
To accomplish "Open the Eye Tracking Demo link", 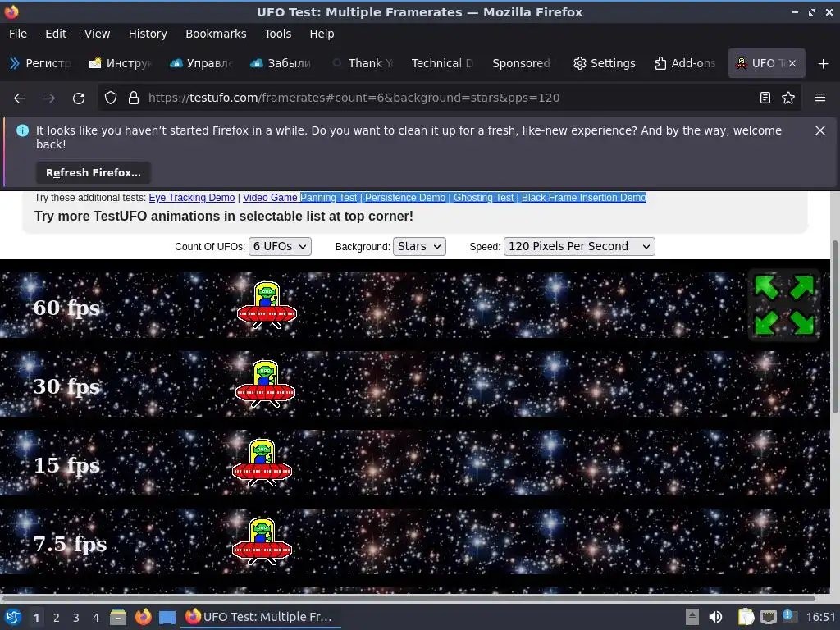I will coord(192,198).
